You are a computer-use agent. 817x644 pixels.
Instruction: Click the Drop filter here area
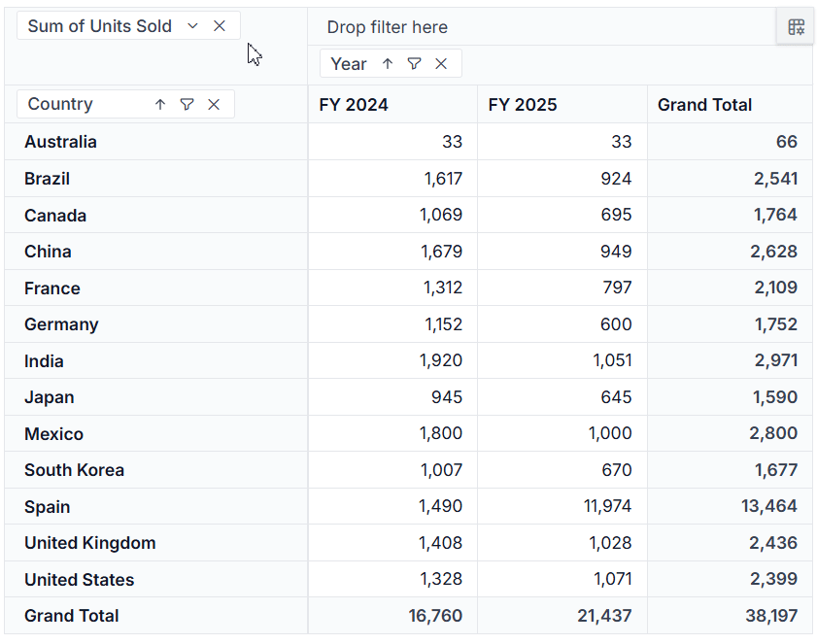542,27
